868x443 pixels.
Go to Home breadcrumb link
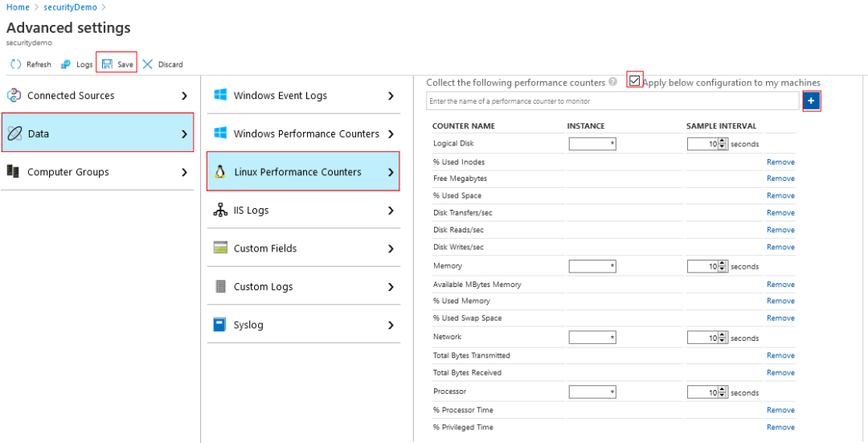point(18,8)
